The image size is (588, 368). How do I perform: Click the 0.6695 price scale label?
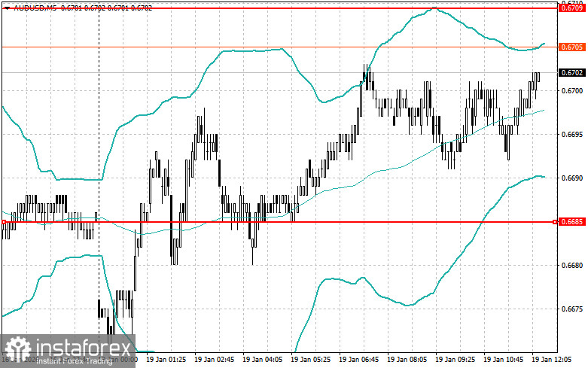click(572, 134)
